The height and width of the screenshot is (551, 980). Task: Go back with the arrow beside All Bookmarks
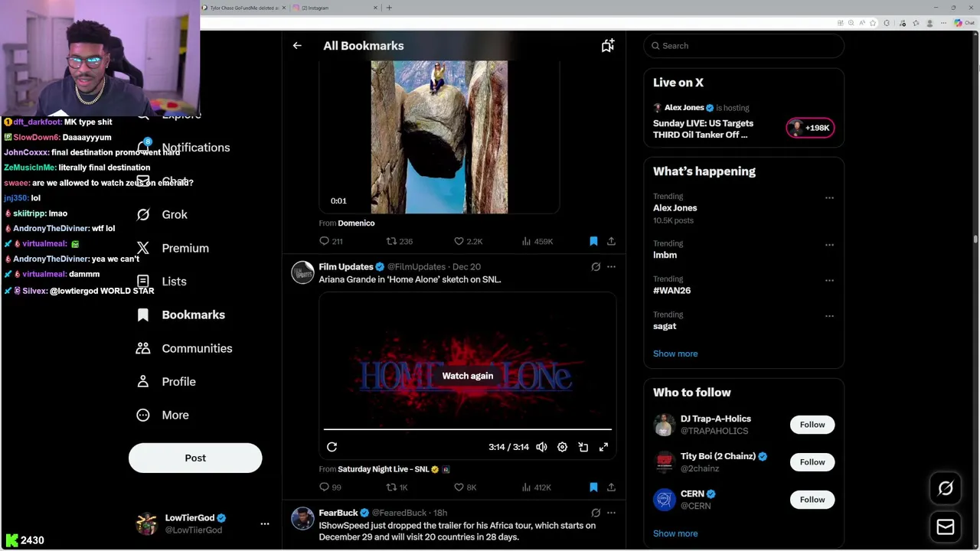click(x=297, y=46)
